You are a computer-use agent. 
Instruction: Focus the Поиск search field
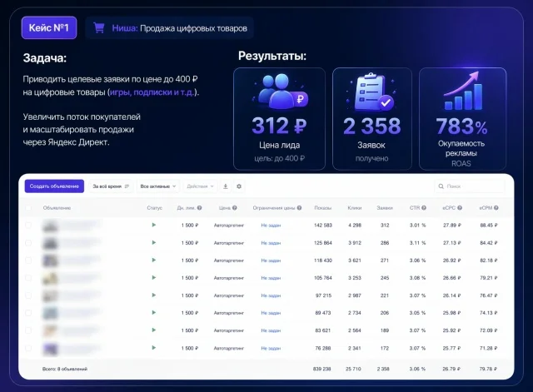[470, 186]
